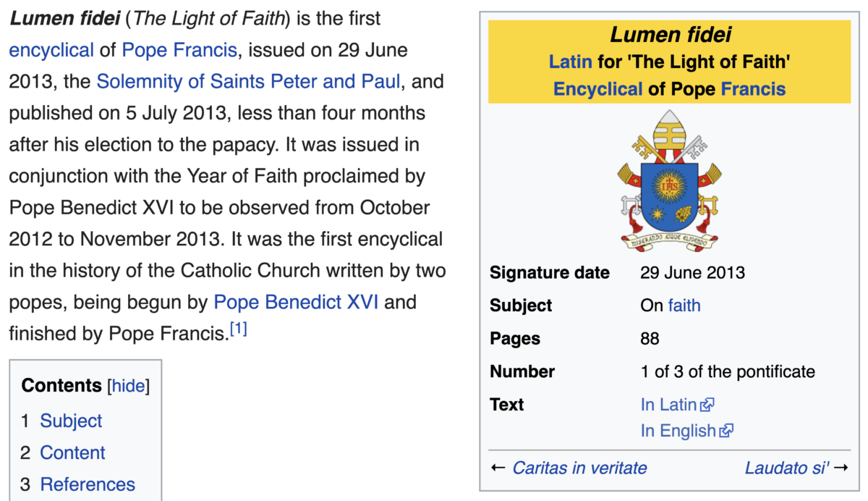Go to previous encyclical Caritas in veritate

point(579,468)
